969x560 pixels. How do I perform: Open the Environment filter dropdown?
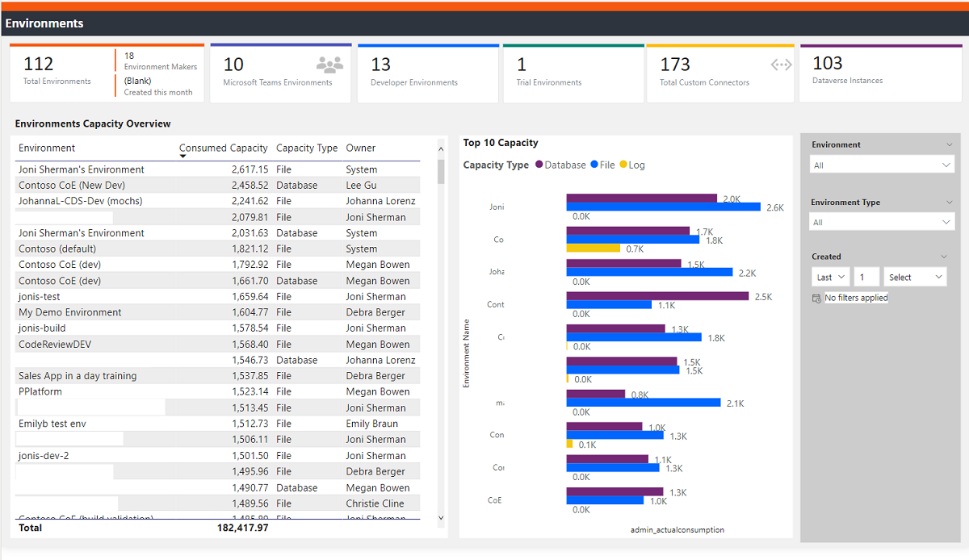tap(883, 165)
